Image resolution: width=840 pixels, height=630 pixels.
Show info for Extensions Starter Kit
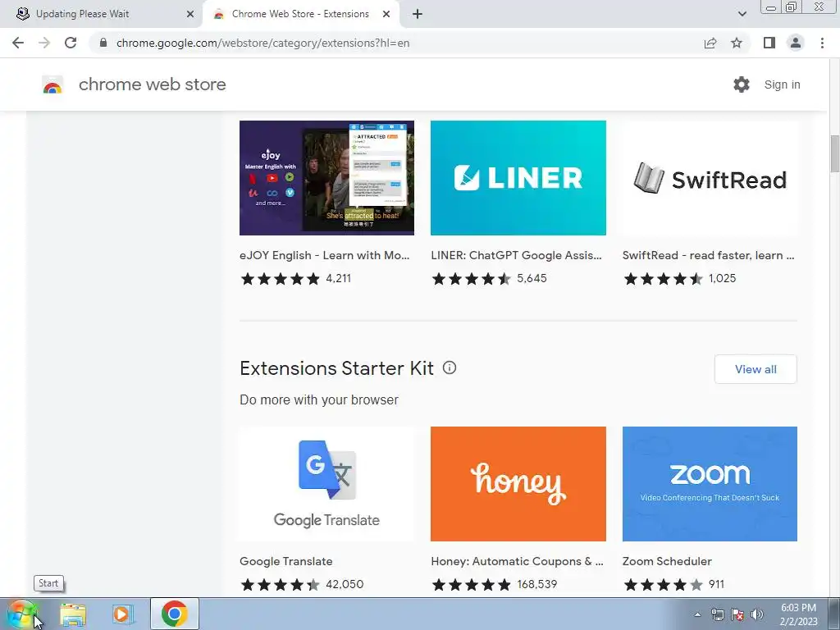(450, 368)
